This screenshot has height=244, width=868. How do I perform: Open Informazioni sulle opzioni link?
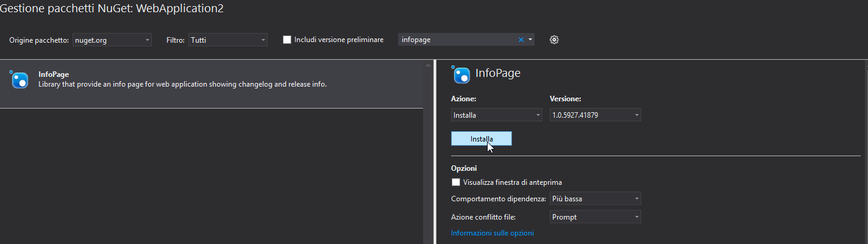(x=492, y=233)
